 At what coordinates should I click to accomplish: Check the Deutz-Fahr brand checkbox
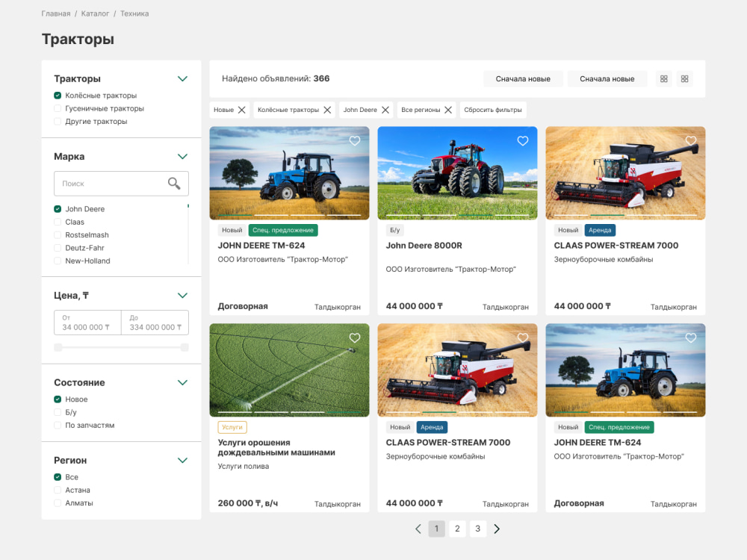(x=58, y=248)
